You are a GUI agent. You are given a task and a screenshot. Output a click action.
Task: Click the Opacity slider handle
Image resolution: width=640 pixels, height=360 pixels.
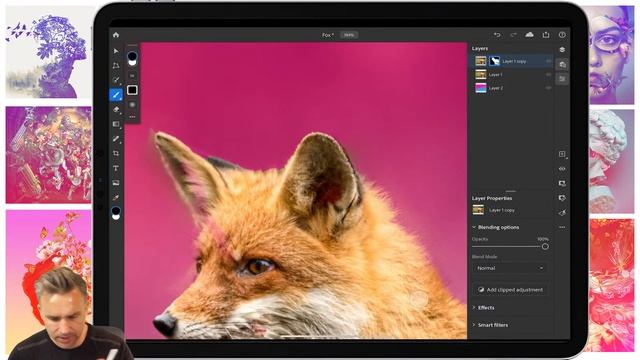[545, 247]
